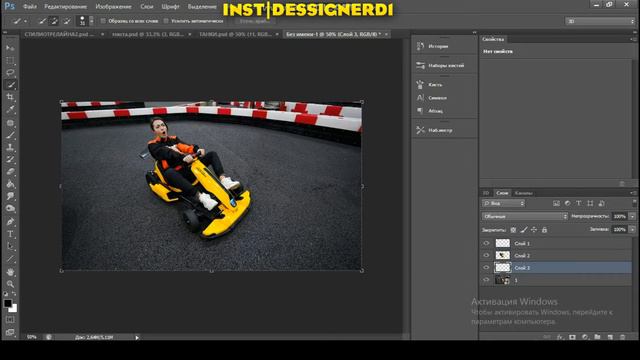Change screen mode icon at toolbar bottom
This screenshot has width=640, height=360.
10,332
